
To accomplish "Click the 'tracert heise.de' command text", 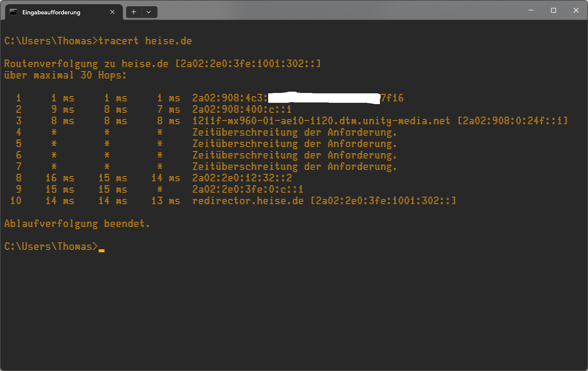I will 145,41.
